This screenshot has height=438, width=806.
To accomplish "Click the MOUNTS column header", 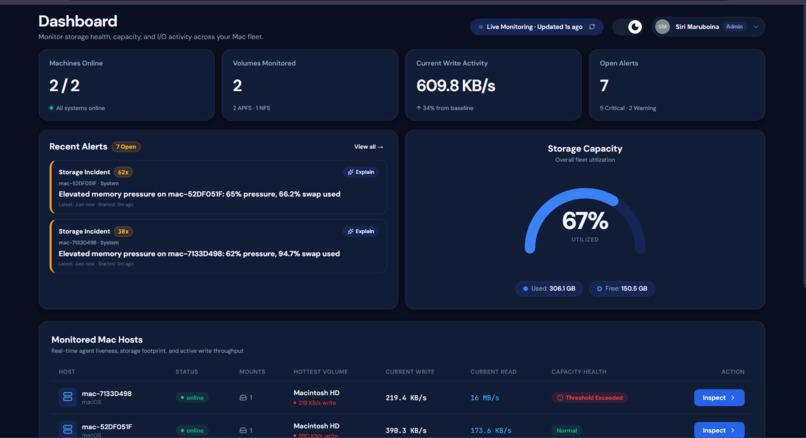I will pyautogui.click(x=252, y=372).
